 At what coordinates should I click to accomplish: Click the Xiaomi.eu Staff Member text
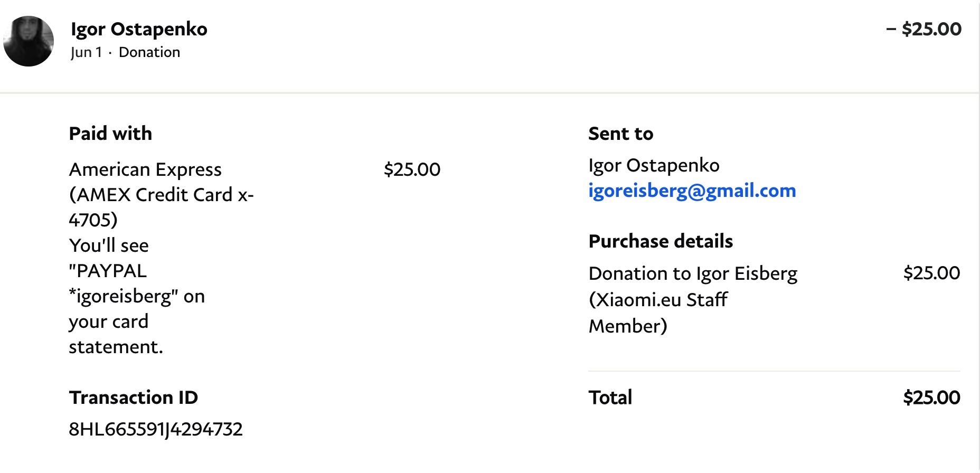coord(658,313)
